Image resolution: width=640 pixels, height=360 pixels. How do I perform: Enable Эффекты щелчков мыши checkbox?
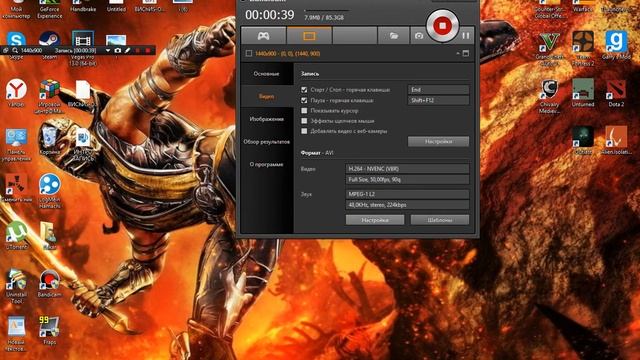304,121
